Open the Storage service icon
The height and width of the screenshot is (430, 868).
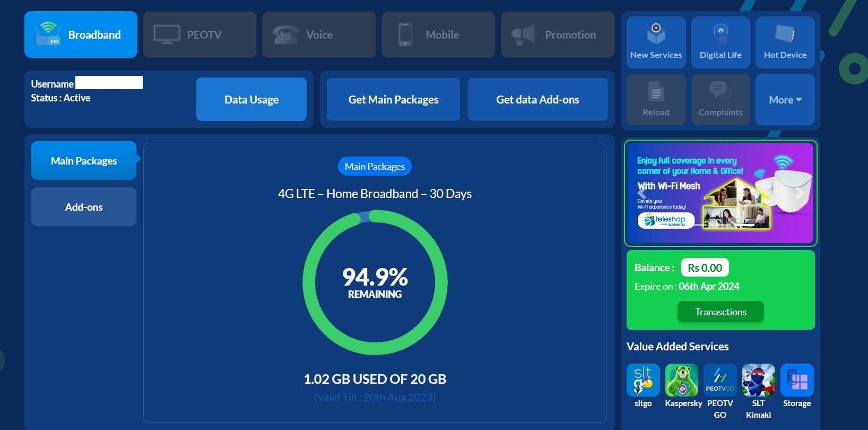(797, 380)
